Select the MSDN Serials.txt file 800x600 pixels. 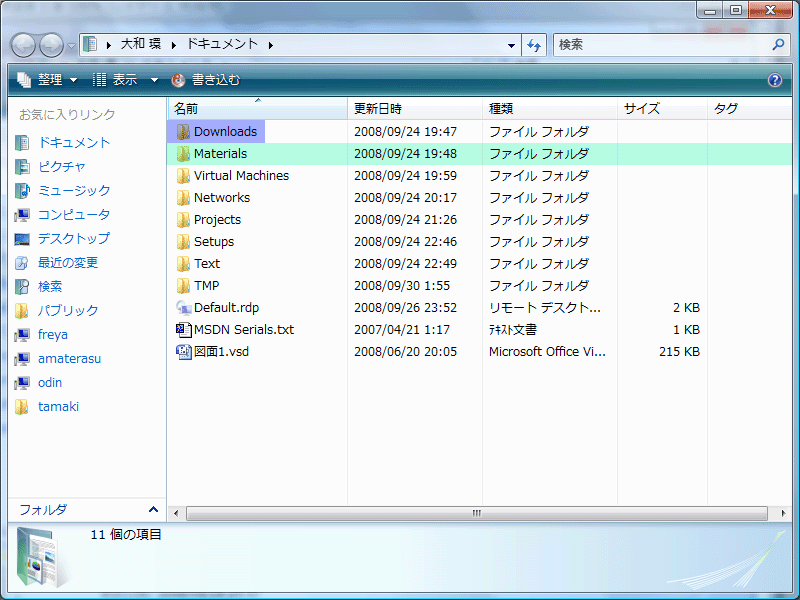[243, 330]
